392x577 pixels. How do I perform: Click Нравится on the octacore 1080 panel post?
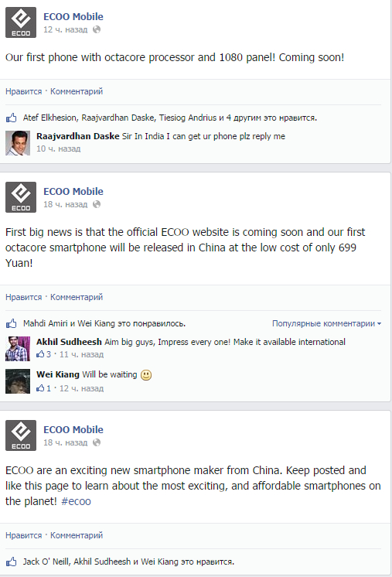[x=23, y=91]
